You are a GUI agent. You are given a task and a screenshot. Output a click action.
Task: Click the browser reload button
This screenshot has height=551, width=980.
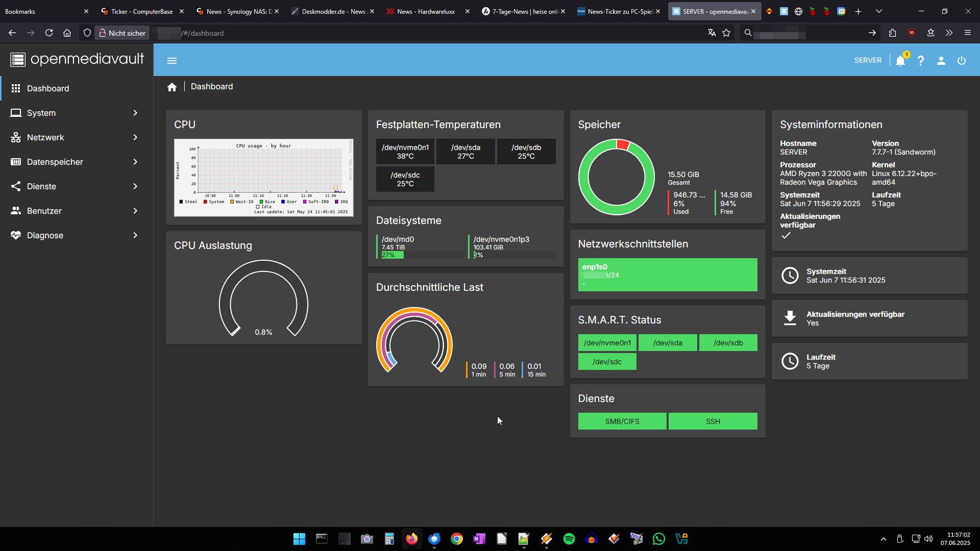[49, 33]
